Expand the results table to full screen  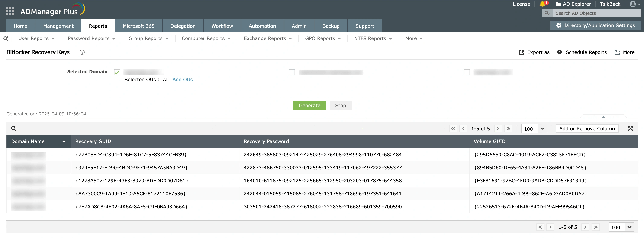(631, 129)
